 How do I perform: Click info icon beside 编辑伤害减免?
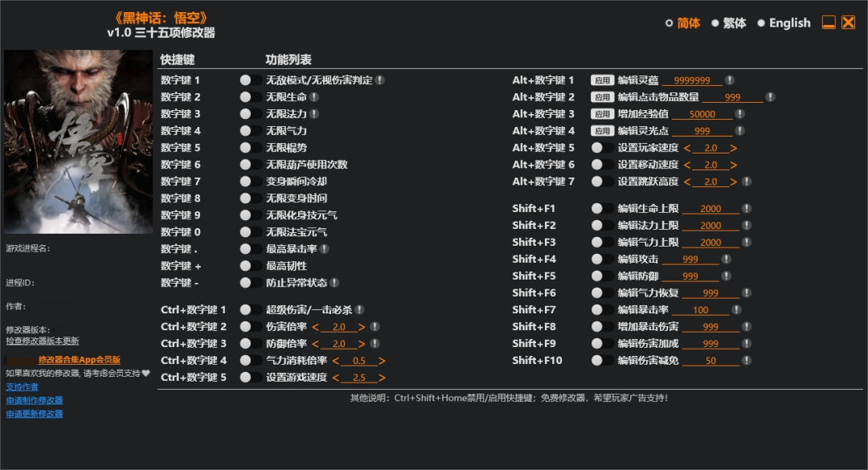pyautogui.click(x=747, y=361)
